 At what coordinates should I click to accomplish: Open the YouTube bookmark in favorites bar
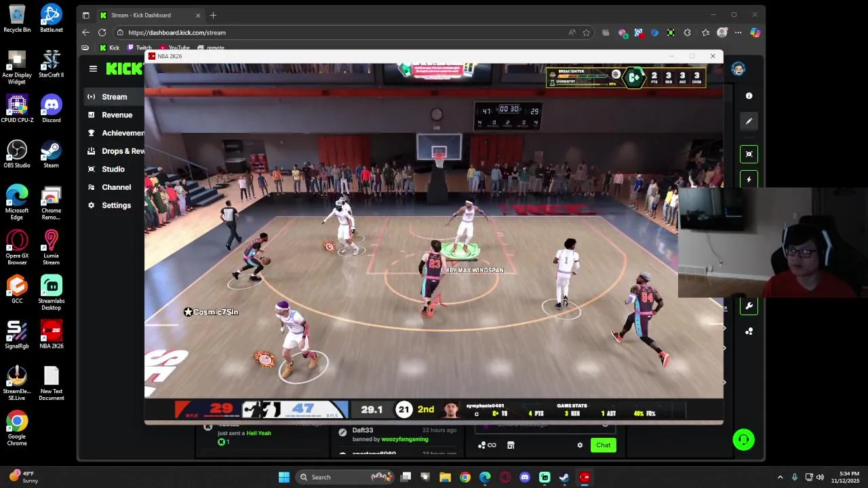click(174, 48)
